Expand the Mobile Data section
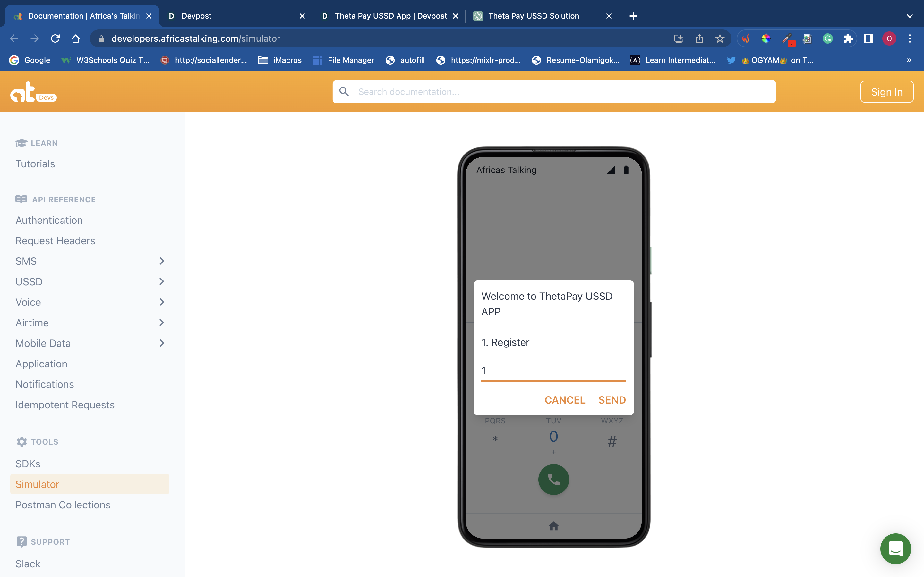This screenshot has width=924, height=577. coord(161,343)
